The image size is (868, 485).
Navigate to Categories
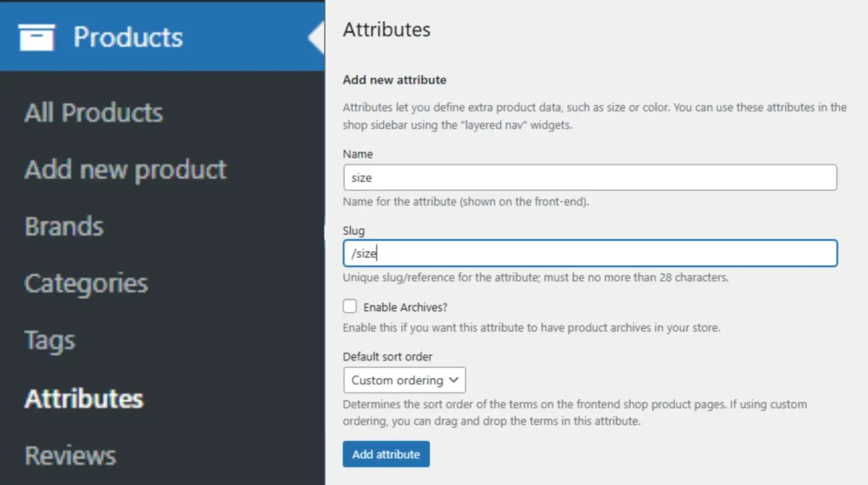pyautogui.click(x=86, y=283)
